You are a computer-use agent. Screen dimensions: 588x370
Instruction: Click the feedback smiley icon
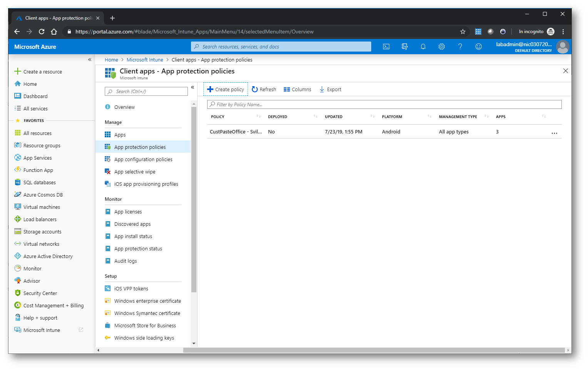[x=479, y=47]
